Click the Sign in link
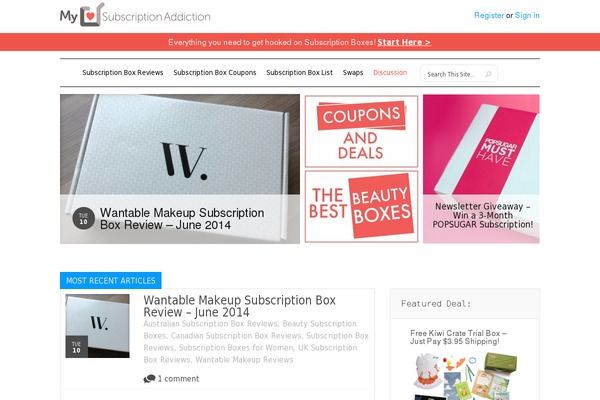The image size is (600, 400). click(x=527, y=15)
